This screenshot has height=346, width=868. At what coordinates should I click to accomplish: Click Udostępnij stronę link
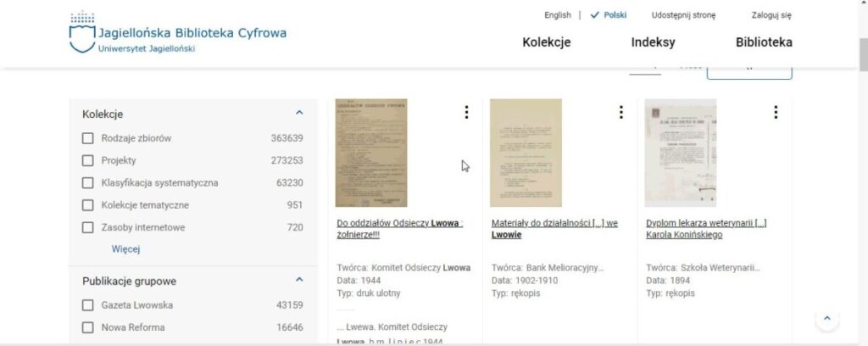coord(684,15)
